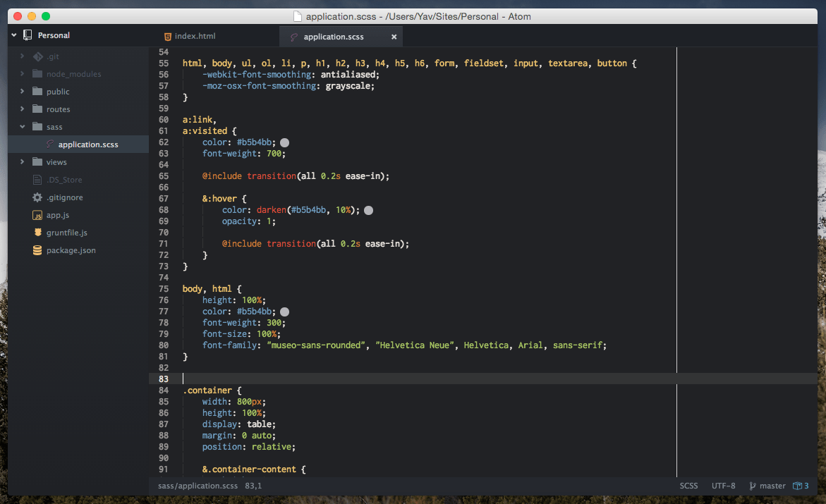Click the index.html tab HTML5 icon
The height and width of the screenshot is (504, 826).
tap(167, 37)
